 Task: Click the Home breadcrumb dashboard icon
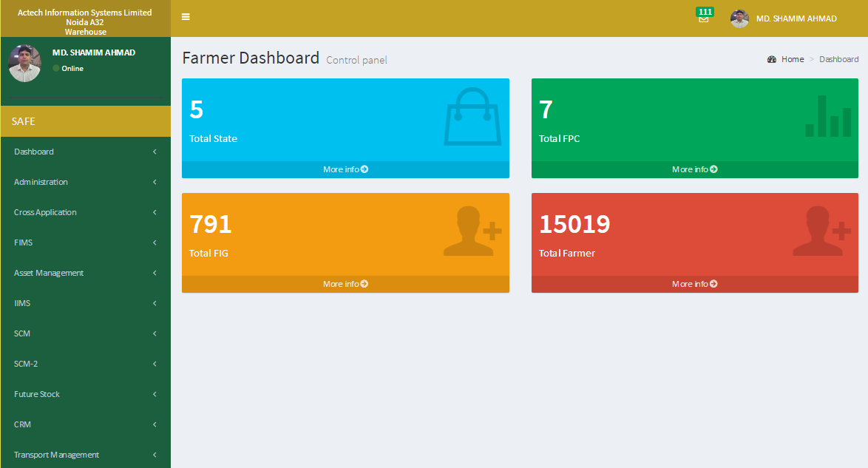(772, 59)
